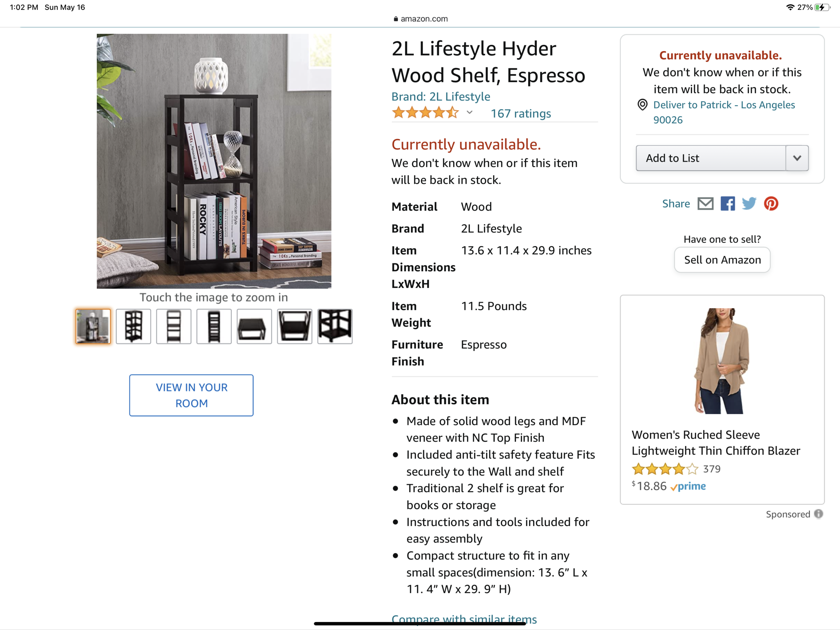
Task: Tap the five-star rating icons
Action: pyautogui.click(x=425, y=113)
